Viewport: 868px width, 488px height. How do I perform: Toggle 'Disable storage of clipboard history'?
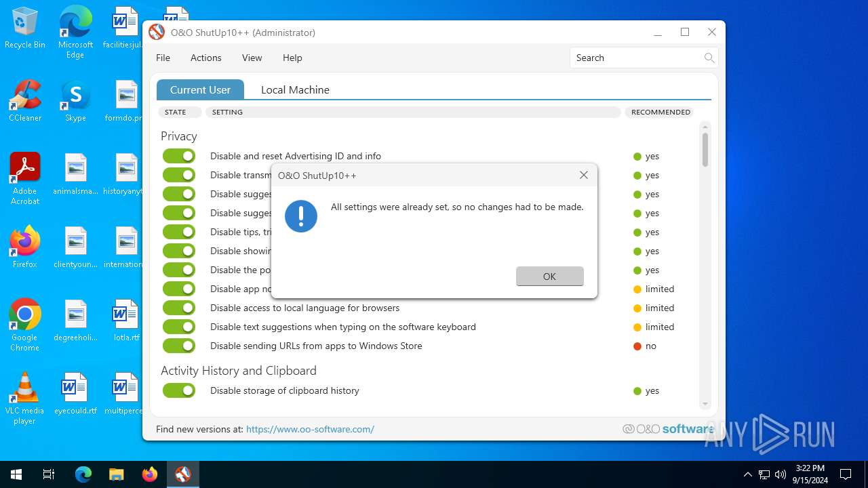(179, 390)
